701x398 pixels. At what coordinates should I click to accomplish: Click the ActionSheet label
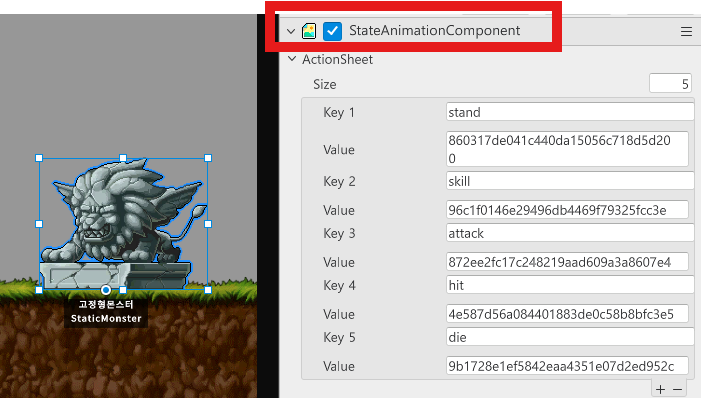coord(337,59)
